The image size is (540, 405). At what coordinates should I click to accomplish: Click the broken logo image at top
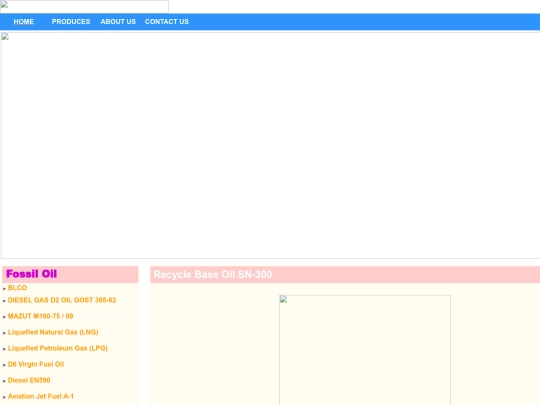tap(84, 7)
